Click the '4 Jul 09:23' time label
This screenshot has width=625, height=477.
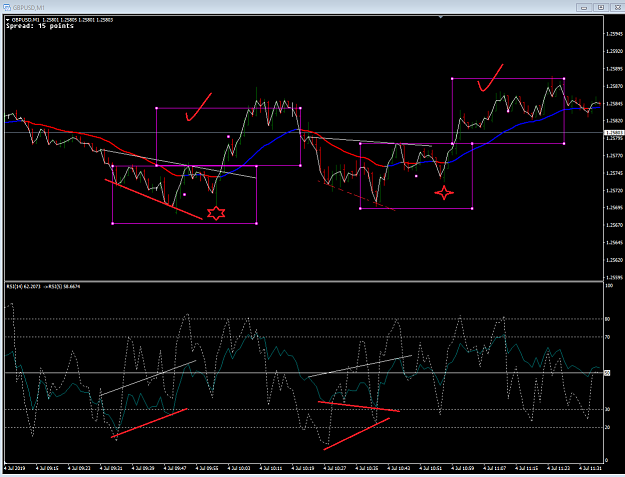tap(79, 468)
